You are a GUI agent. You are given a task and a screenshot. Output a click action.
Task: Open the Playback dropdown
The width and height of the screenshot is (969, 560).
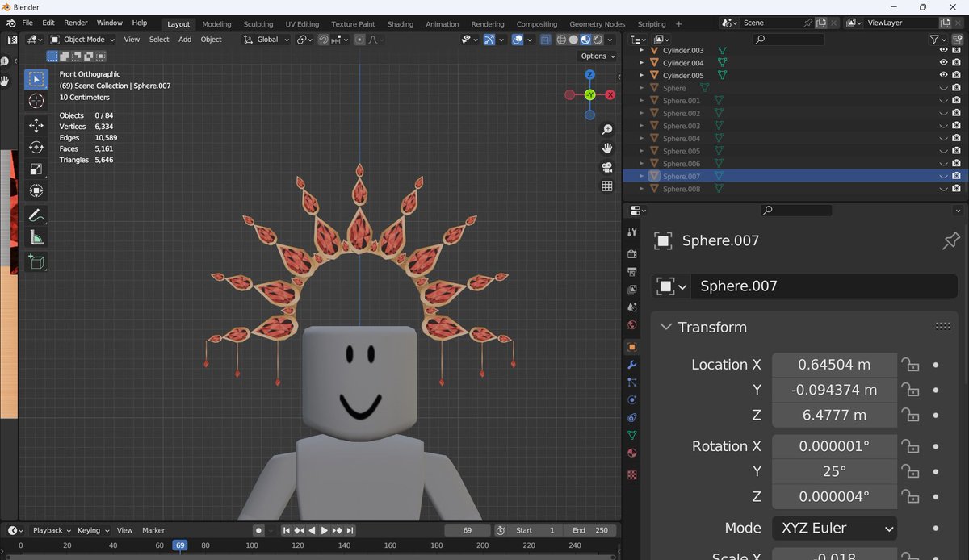tap(52, 530)
